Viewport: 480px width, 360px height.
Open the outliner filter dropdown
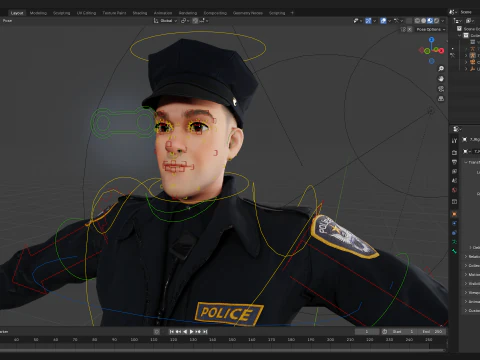click(470, 21)
